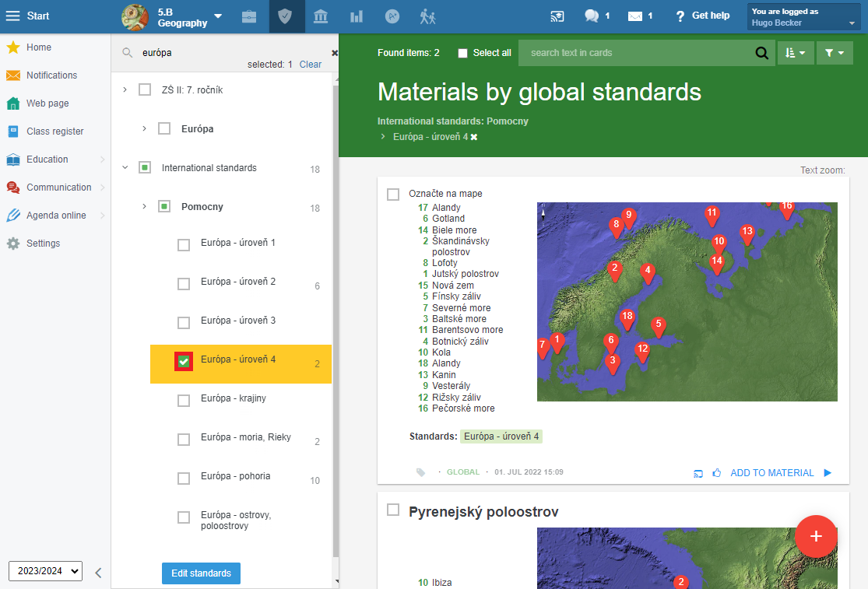Like the Označte na mape card

point(717,473)
